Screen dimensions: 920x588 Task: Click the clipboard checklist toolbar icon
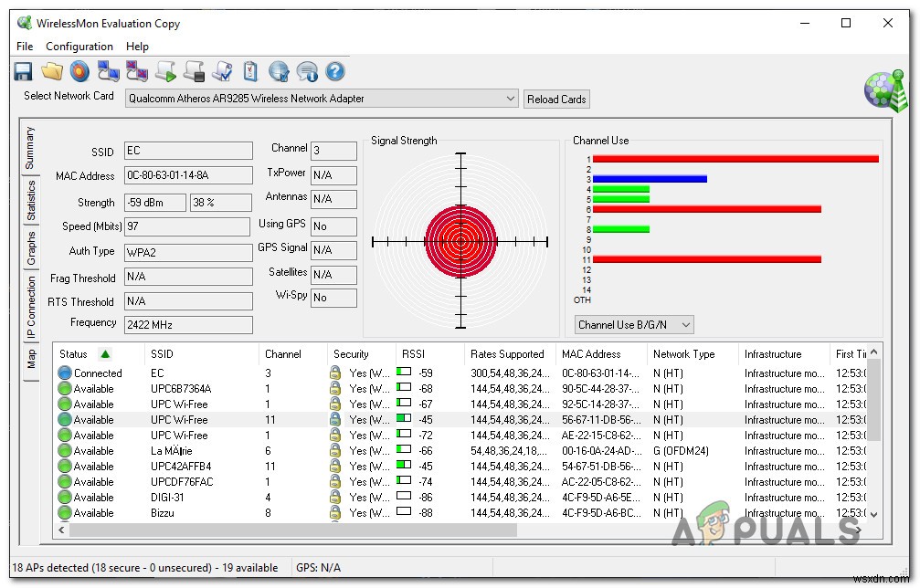click(250, 70)
